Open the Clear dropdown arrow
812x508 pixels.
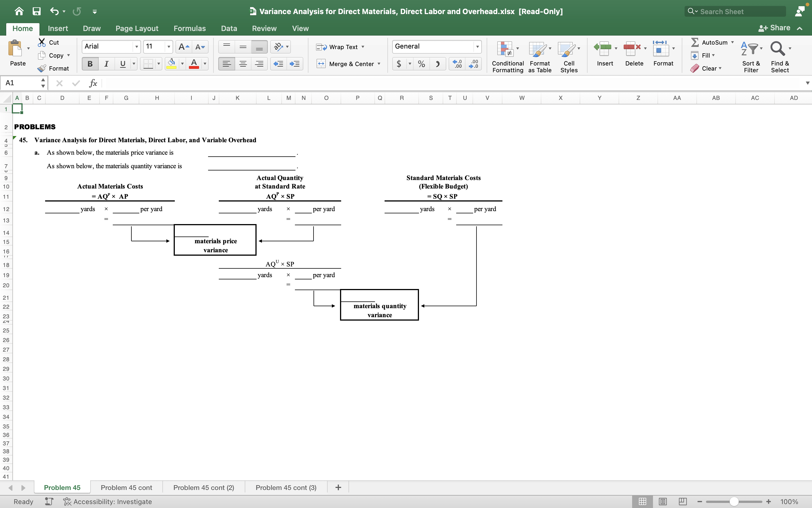click(x=720, y=68)
